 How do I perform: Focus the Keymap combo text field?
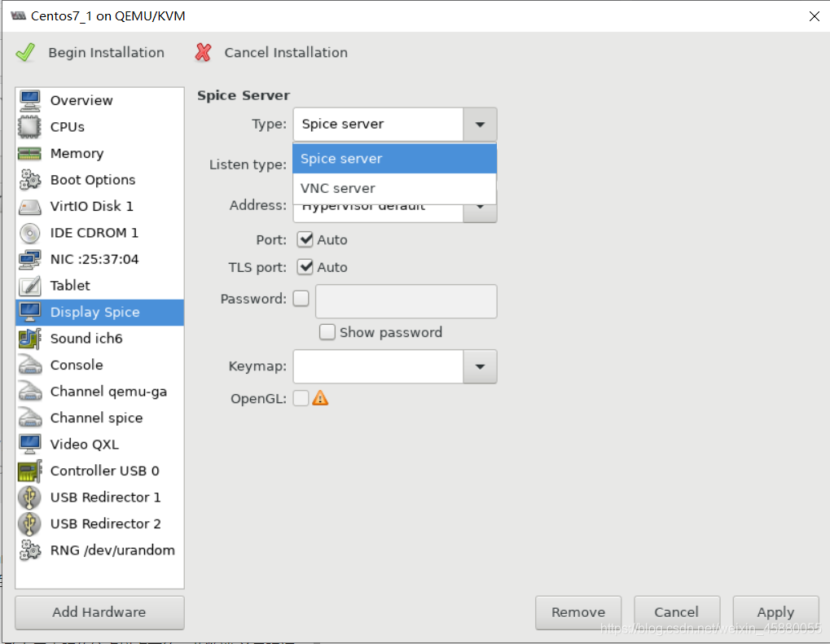379,366
